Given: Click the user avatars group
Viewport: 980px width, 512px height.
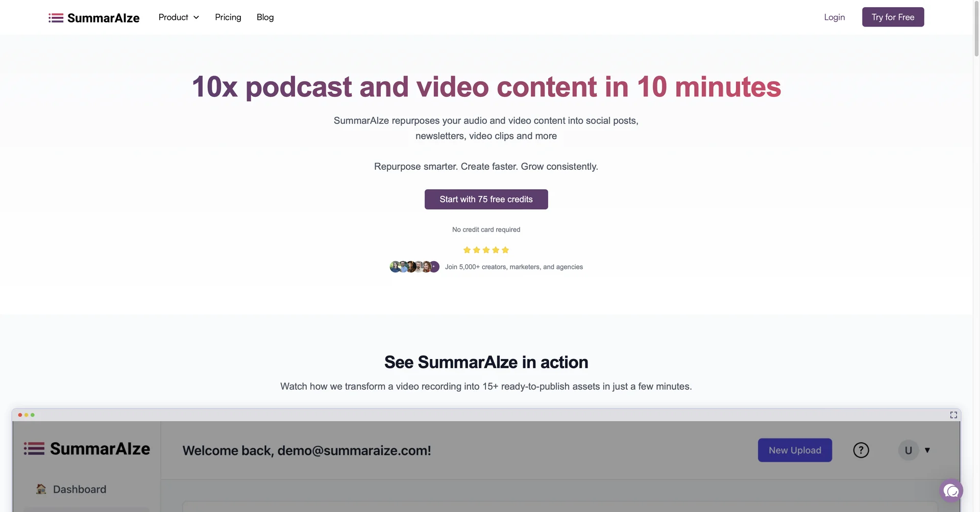Looking at the screenshot, I should (x=414, y=267).
